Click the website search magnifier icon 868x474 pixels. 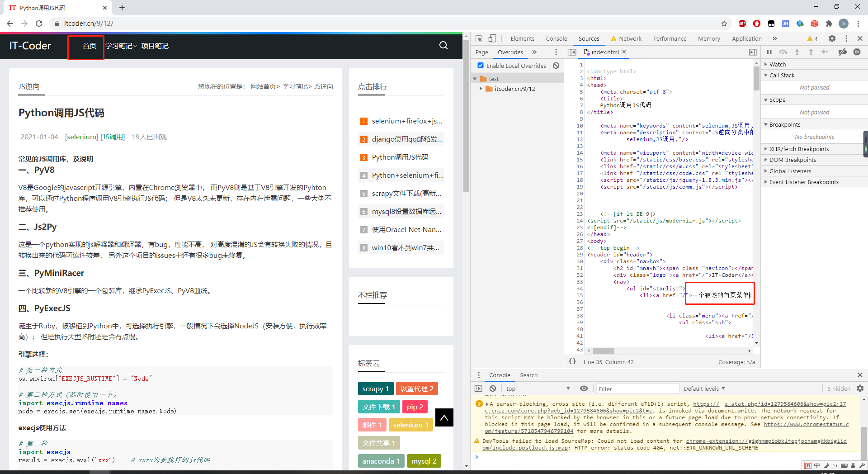pyautogui.click(x=443, y=45)
